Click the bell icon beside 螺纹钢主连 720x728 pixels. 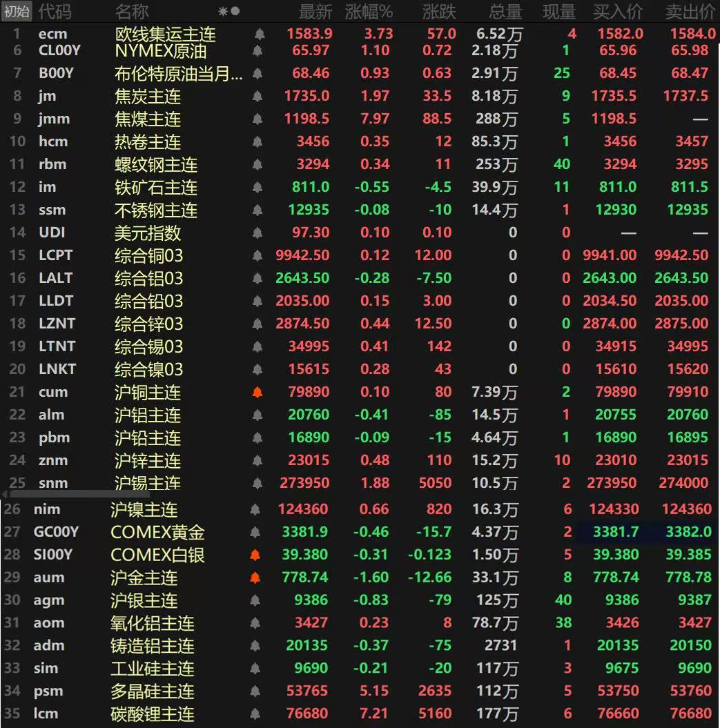coord(257,164)
